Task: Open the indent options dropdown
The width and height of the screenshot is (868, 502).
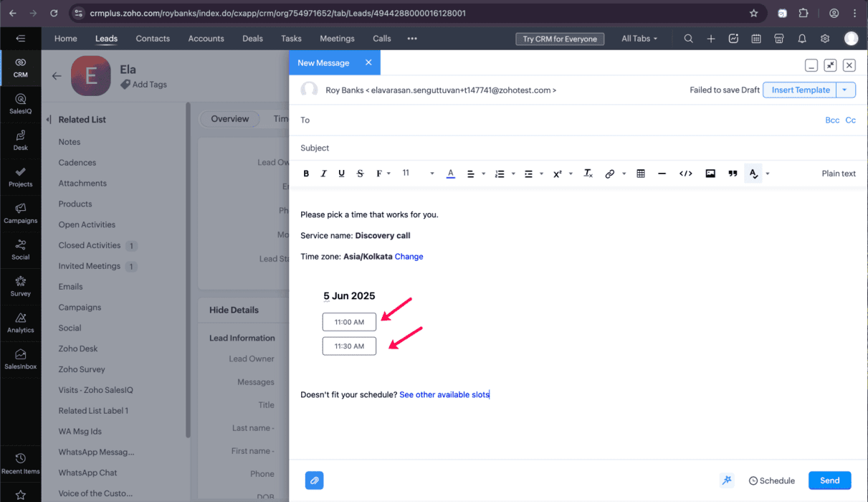Action: click(x=533, y=174)
